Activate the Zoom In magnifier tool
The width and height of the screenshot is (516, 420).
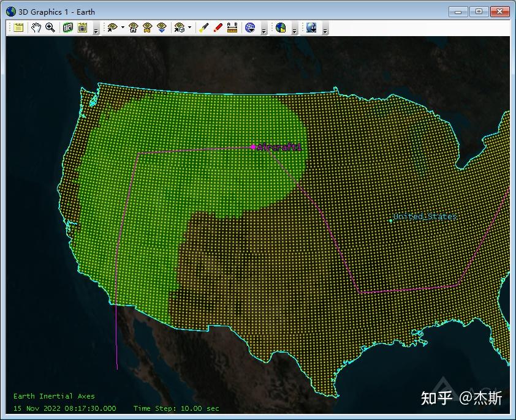50,28
